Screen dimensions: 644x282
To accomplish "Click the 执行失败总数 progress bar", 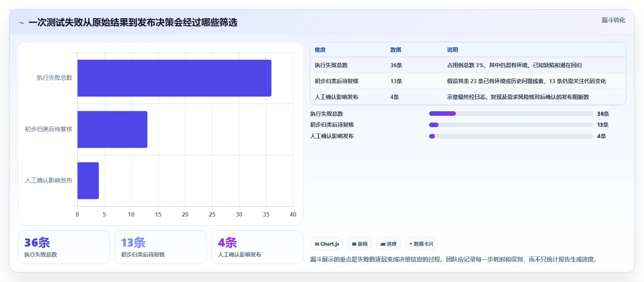I will (x=511, y=114).
